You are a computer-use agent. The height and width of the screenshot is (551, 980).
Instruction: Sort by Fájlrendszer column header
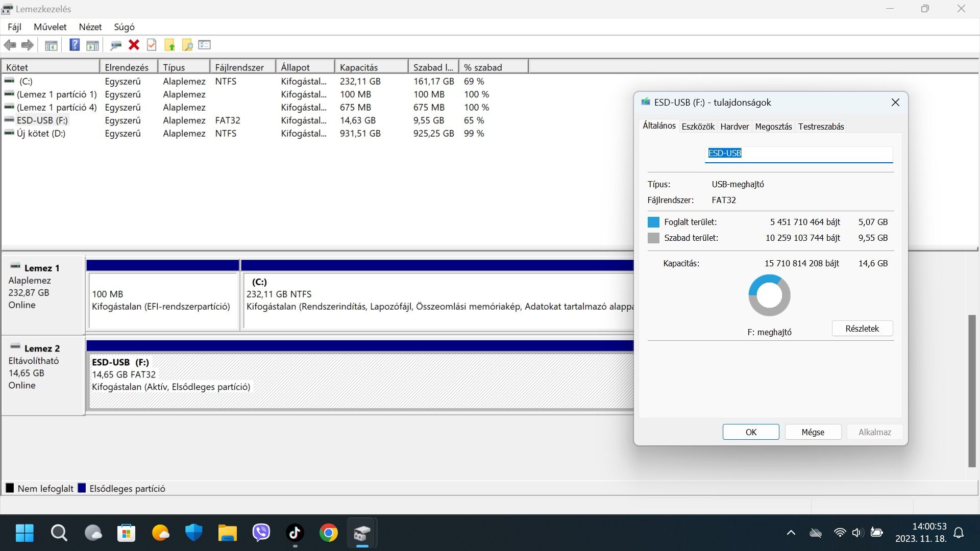[x=243, y=67]
